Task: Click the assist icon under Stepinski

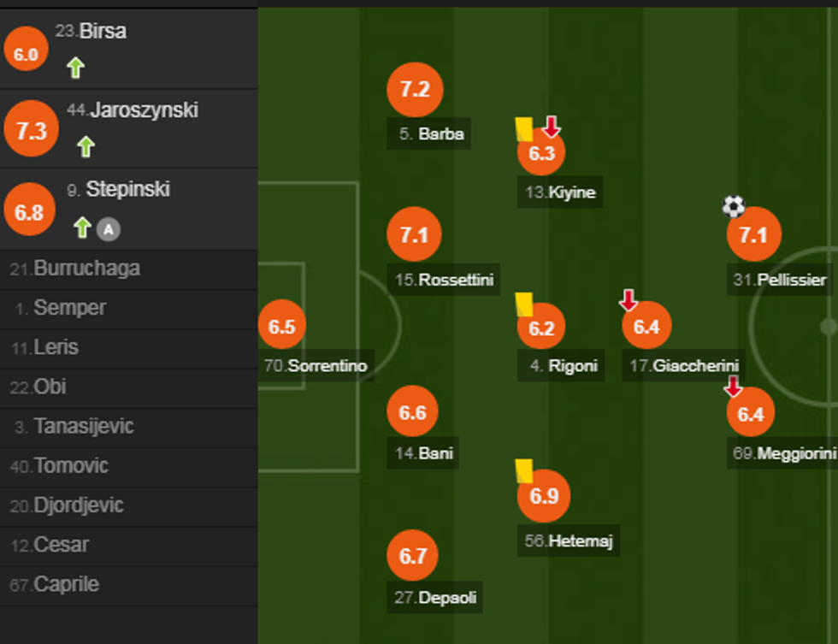Action: pyautogui.click(x=107, y=228)
